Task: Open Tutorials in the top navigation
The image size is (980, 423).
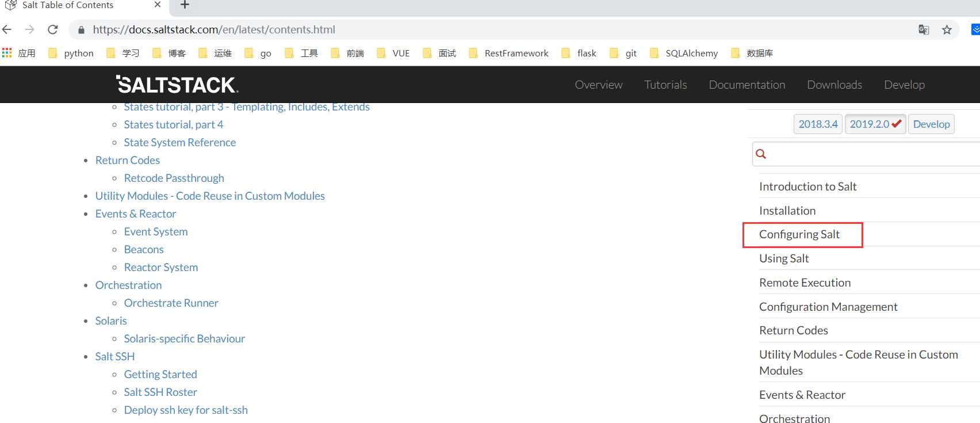Action: (665, 85)
